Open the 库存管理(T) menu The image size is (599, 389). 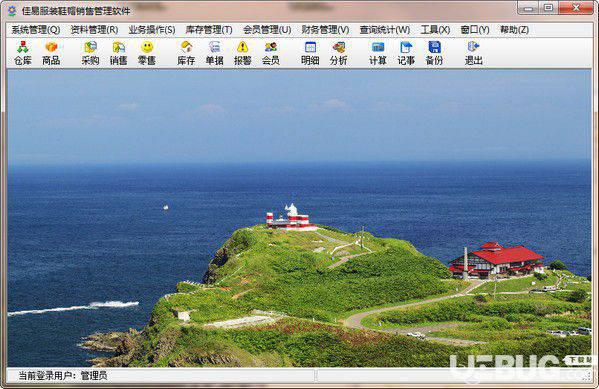(209, 30)
